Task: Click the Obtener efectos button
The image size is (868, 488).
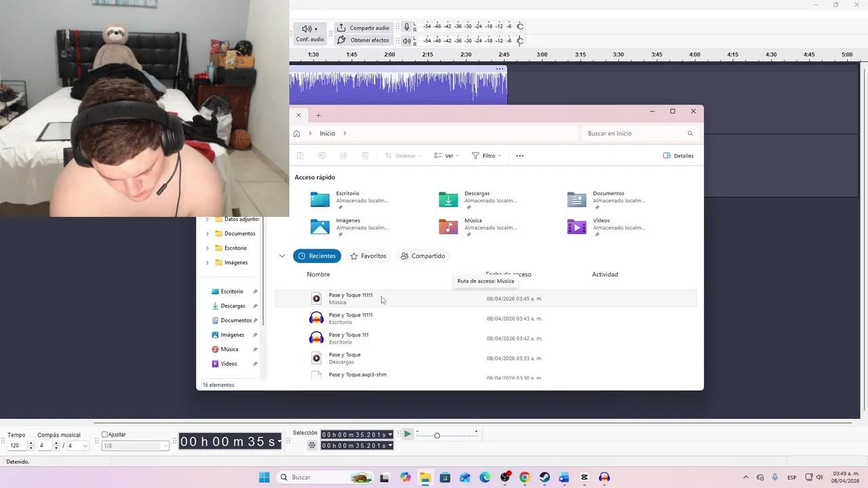Action: [x=363, y=40]
